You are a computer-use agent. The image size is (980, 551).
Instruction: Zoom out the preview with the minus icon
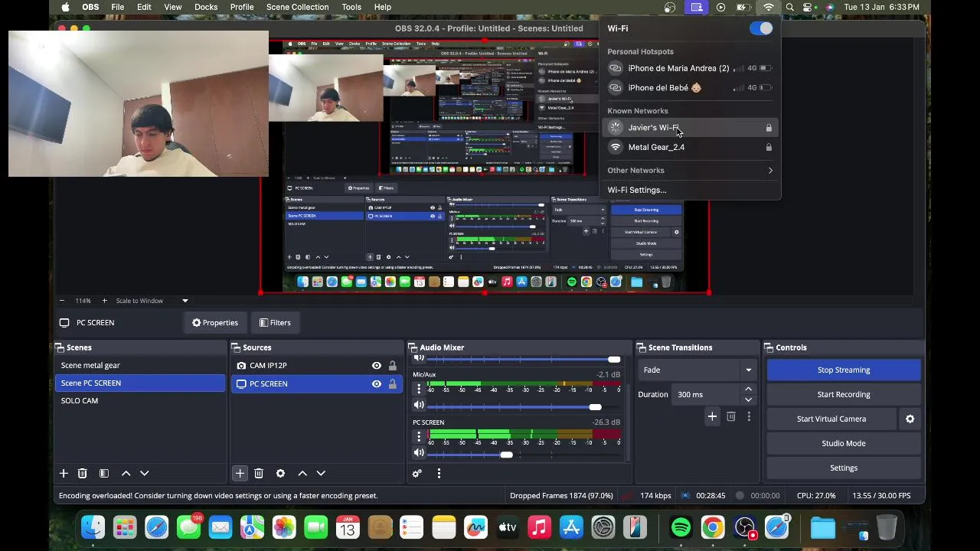(x=62, y=301)
